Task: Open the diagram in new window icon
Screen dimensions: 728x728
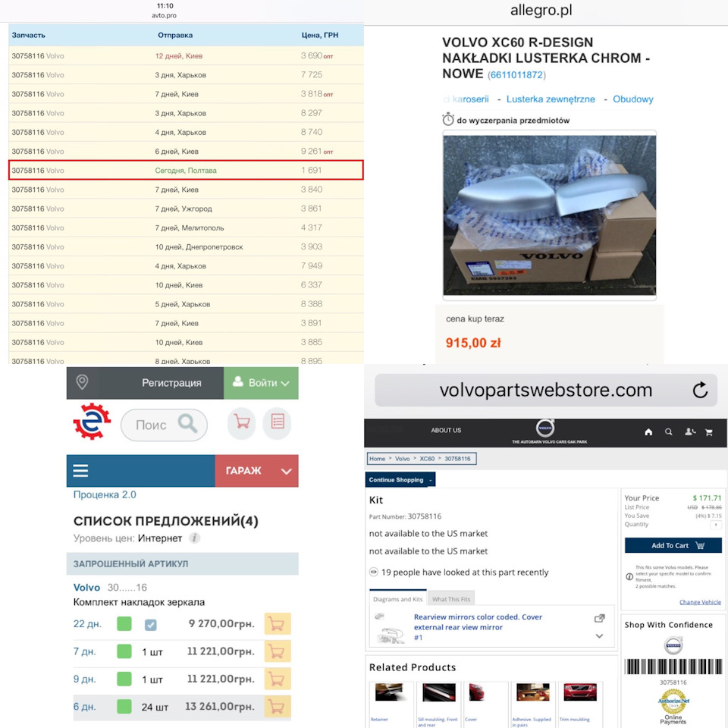Action: pos(599,618)
